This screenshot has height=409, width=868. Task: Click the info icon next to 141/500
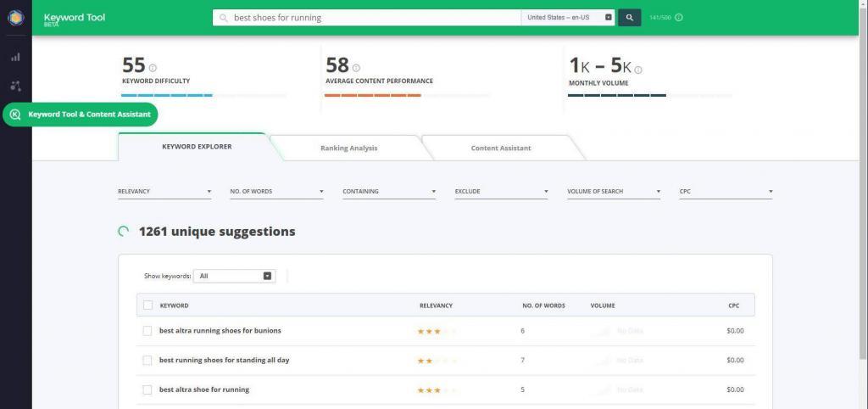(x=679, y=18)
